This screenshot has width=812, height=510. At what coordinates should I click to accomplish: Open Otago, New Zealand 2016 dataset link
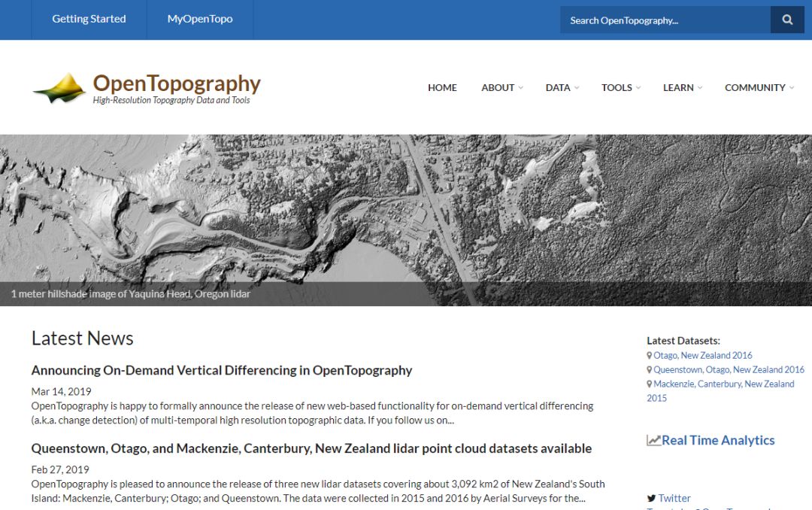702,356
